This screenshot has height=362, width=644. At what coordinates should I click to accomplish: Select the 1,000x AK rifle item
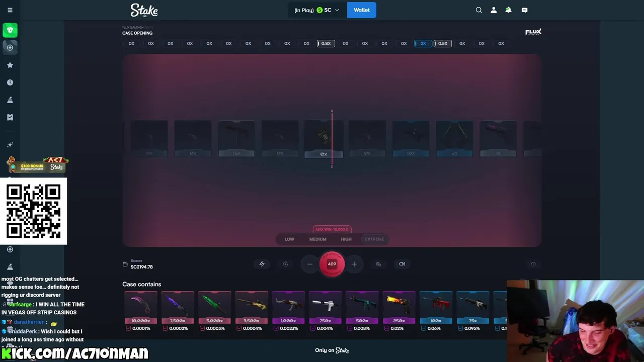(288, 308)
